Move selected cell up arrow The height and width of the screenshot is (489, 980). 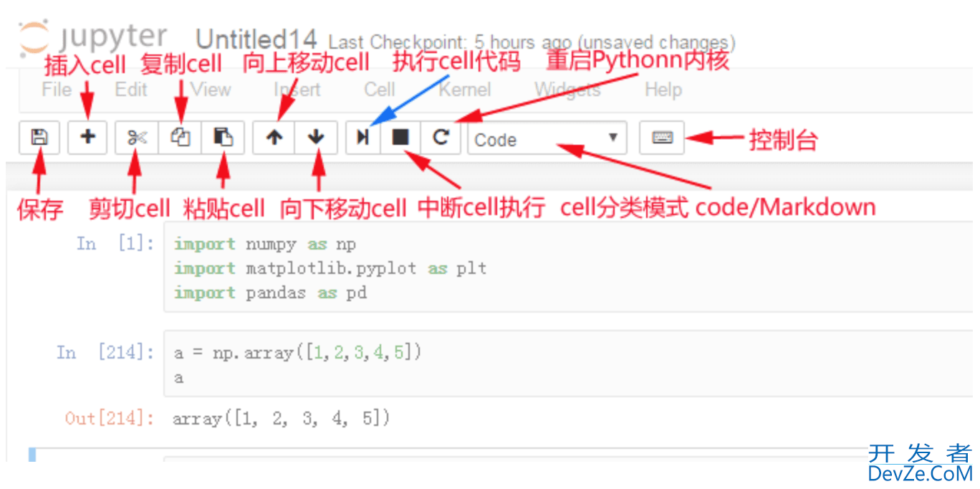(274, 137)
